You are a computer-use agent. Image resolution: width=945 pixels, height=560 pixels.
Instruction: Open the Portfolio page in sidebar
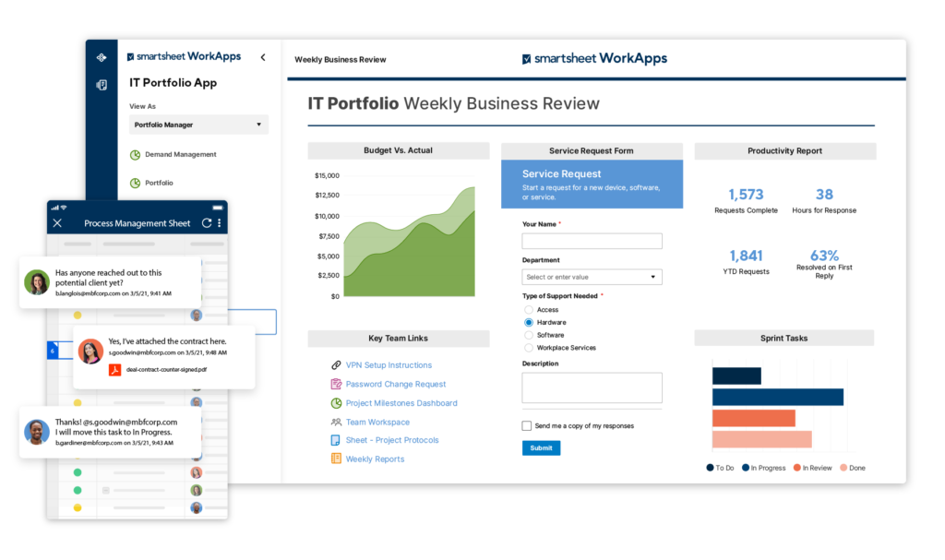159,183
